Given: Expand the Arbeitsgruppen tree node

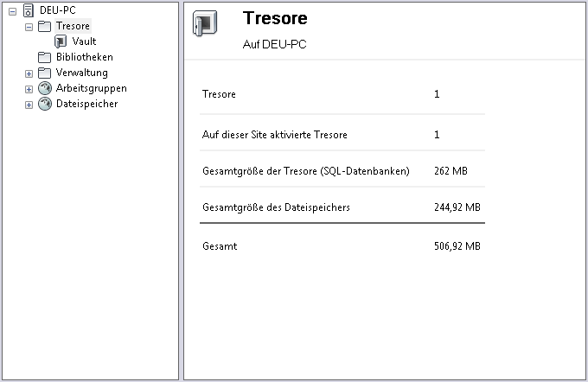Looking at the screenshot, I should [29, 89].
